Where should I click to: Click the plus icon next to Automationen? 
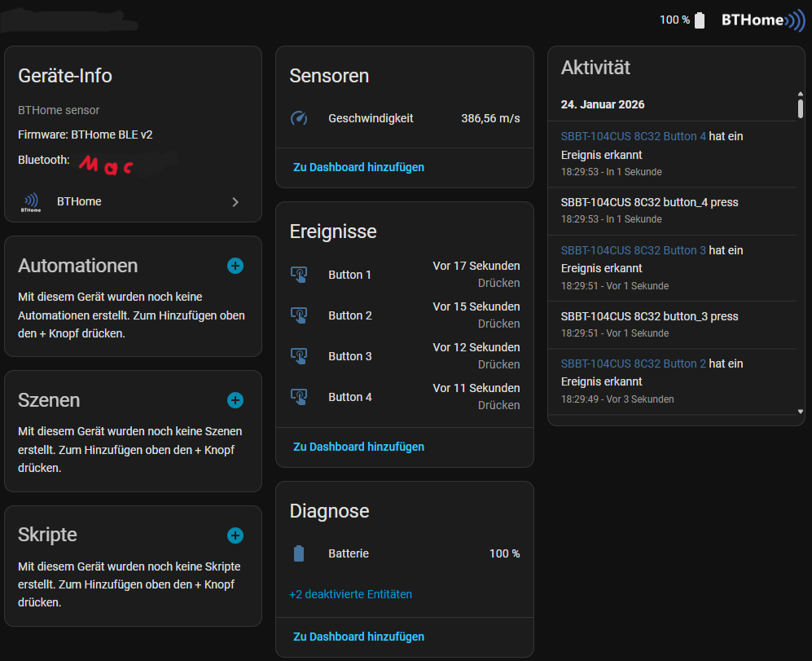[235, 266]
